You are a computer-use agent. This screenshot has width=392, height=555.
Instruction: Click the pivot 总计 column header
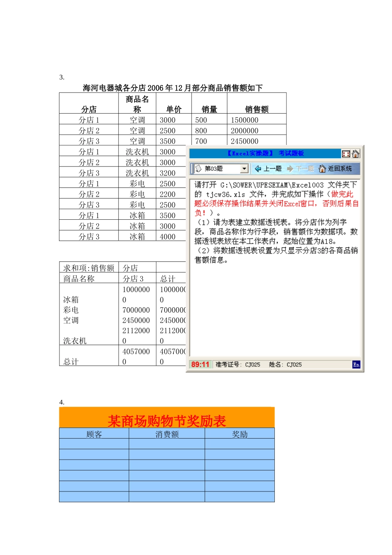pos(168,279)
